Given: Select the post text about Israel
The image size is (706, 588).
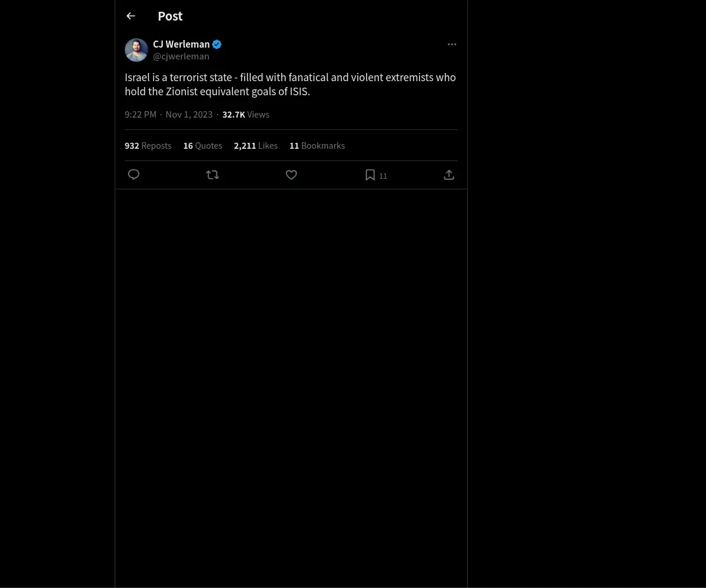Looking at the screenshot, I should coord(291,84).
